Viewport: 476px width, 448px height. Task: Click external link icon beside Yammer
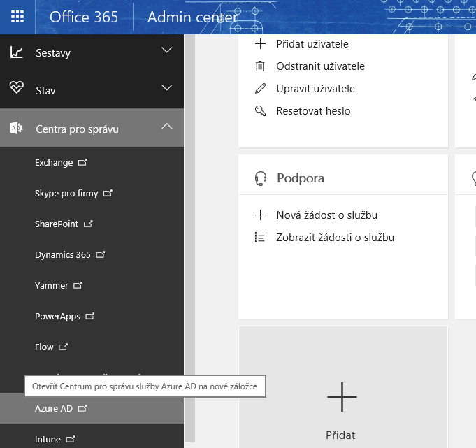pos(78,285)
